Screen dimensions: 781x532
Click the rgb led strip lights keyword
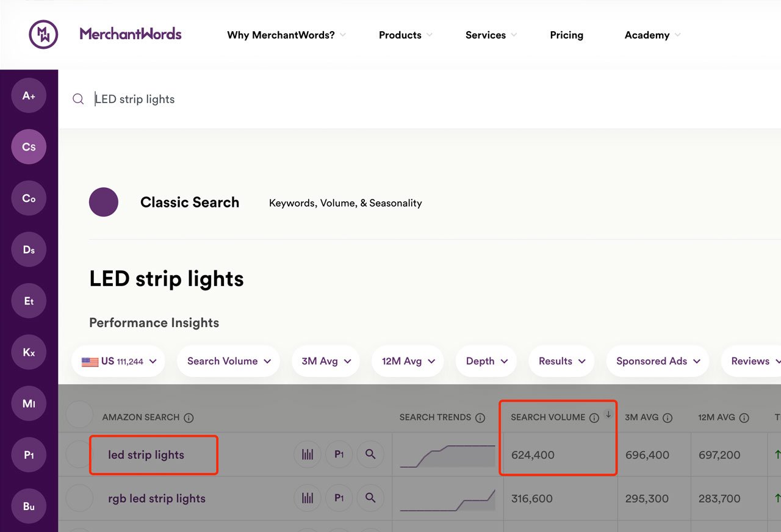pos(157,498)
